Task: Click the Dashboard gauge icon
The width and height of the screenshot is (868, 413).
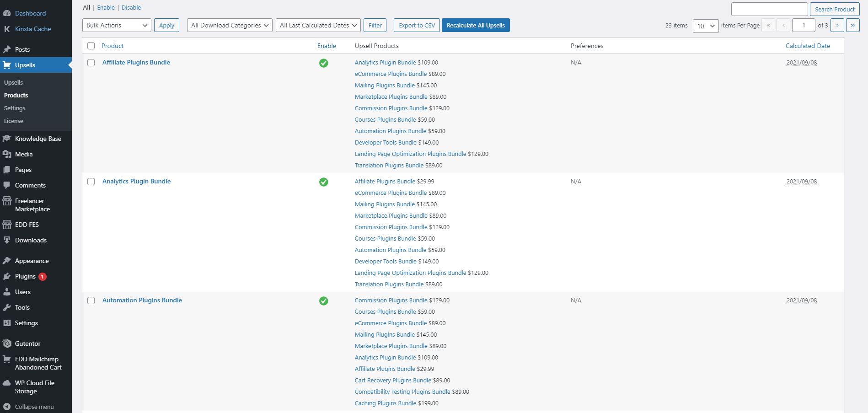Action: (7, 13)
